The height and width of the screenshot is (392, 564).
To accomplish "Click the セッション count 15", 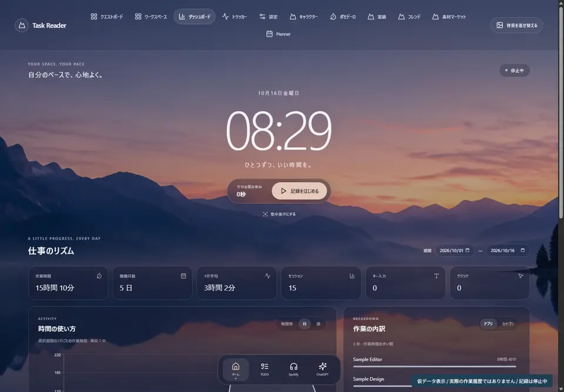I will (293, 288).
